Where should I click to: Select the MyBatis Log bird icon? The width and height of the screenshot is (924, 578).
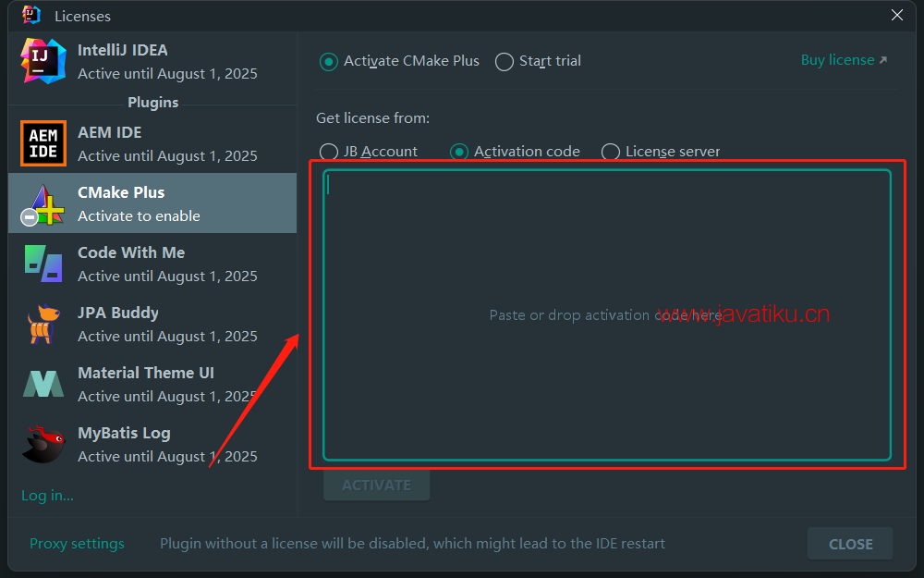click(x=43, y=444)
